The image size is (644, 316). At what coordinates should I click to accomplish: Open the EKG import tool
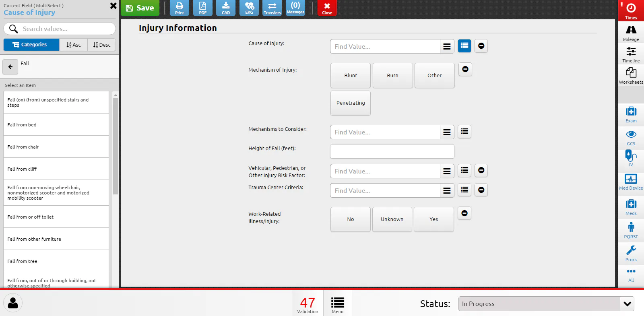point(249,8)
